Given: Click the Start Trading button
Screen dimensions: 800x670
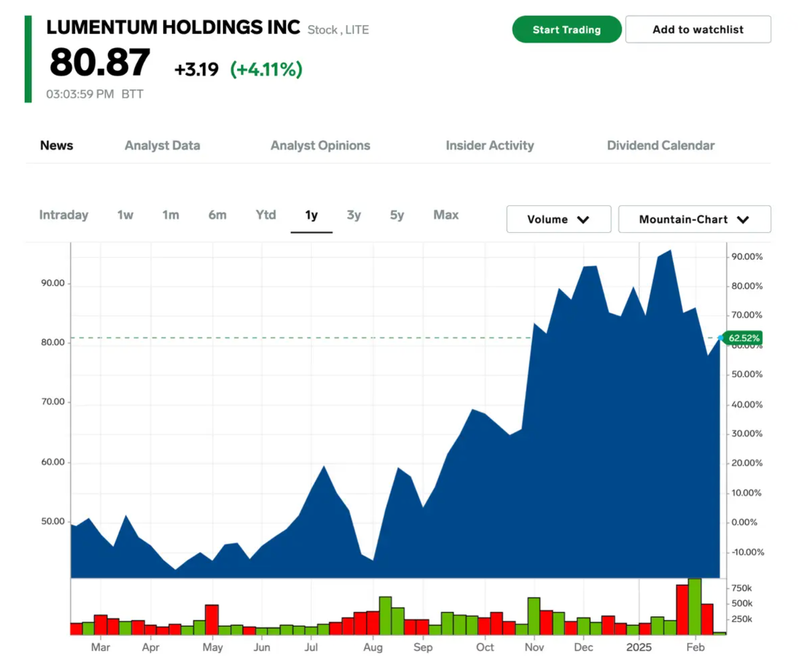Looking at the screenshot, I should (566, 29).
